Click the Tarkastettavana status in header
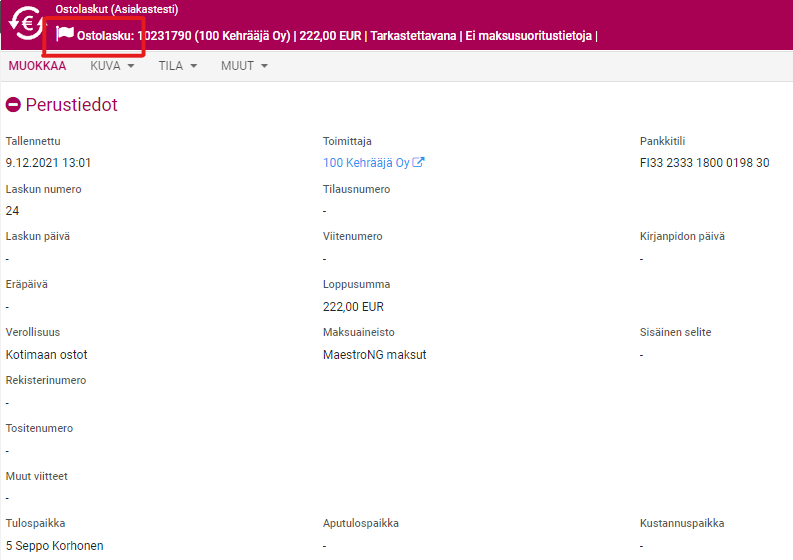 [414, 36]
